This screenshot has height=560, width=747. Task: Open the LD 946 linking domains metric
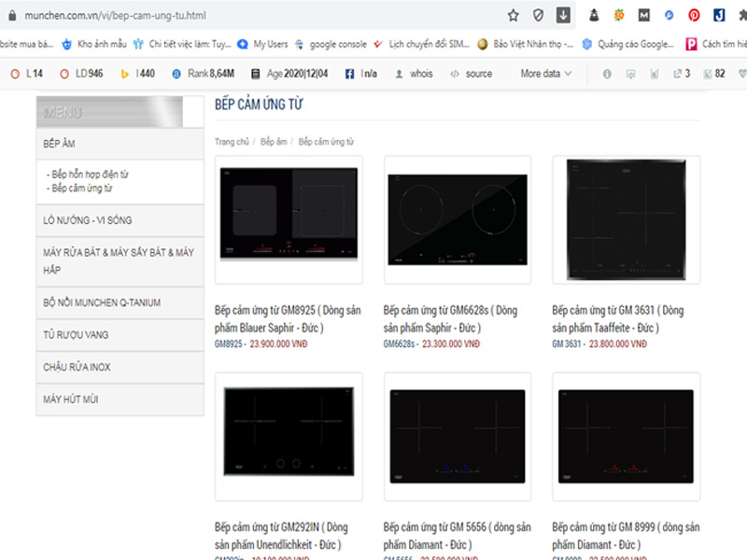click(x=81, y=74)
